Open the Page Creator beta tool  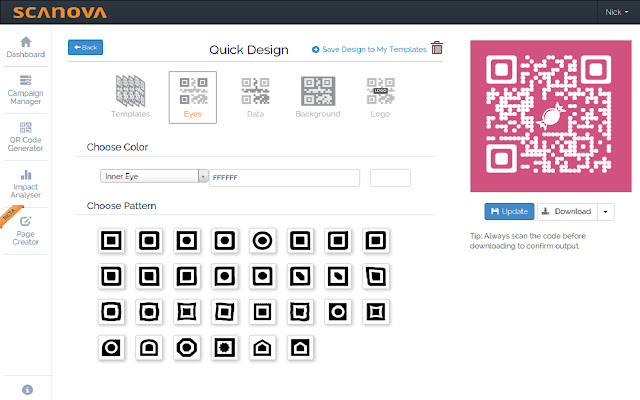26,231
